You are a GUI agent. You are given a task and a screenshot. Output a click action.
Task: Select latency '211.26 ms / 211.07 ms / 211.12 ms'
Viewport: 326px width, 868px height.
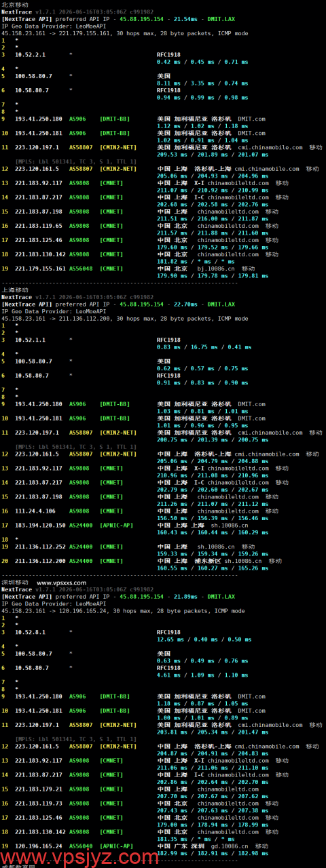pyautogui.click(x=206, y=503)
